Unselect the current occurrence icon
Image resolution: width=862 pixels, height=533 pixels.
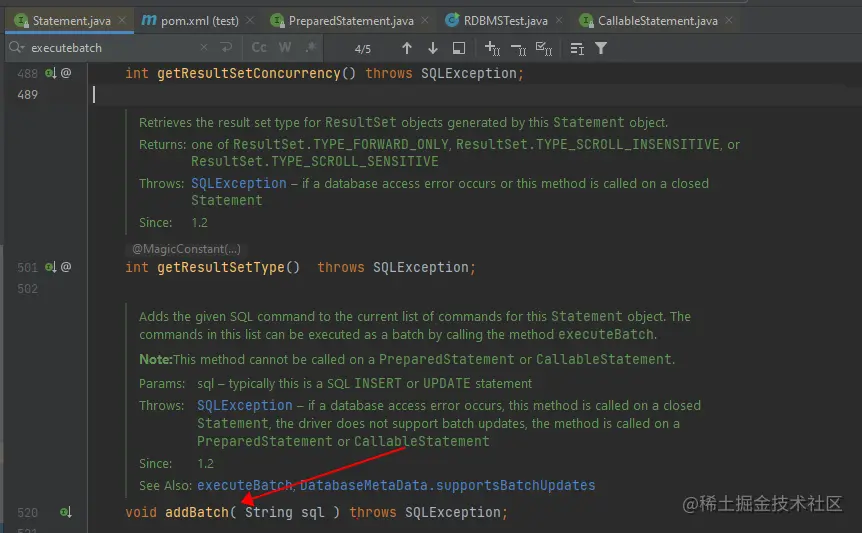(518, 49)
